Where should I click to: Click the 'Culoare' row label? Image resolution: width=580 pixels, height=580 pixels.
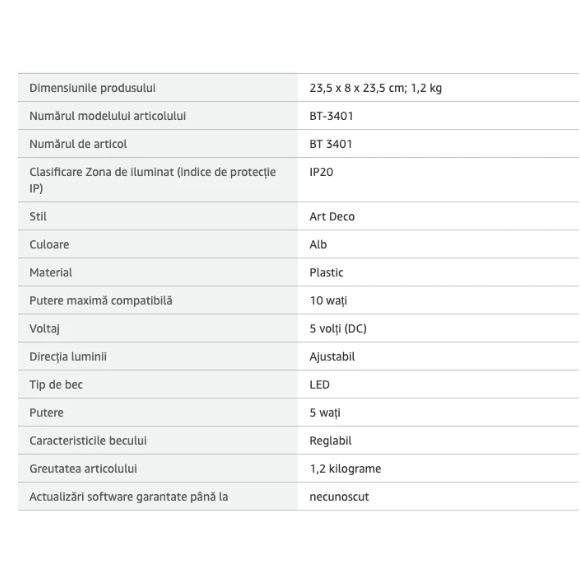pos(49,245)
